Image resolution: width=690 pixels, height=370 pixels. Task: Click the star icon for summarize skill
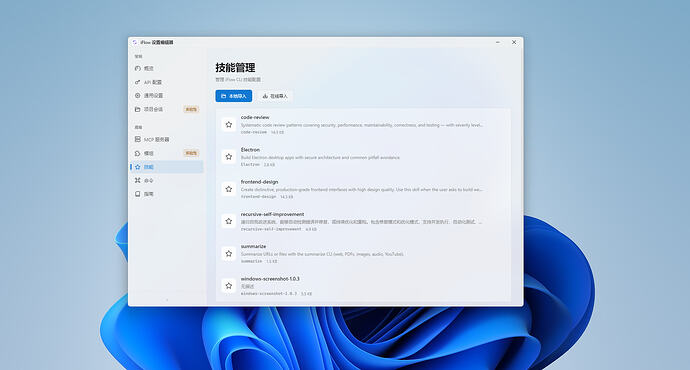[x=228, y=253]
